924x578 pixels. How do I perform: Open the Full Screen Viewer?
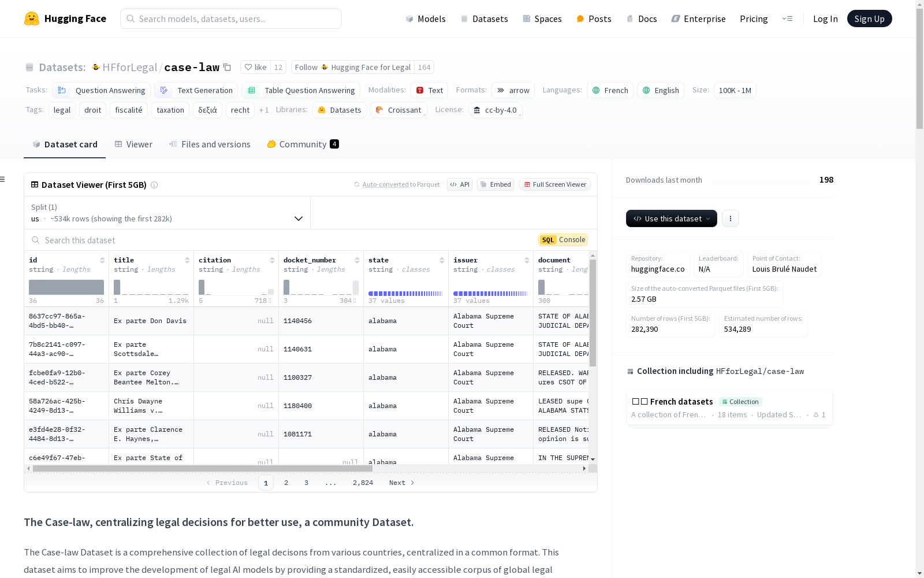coord(554,184)
